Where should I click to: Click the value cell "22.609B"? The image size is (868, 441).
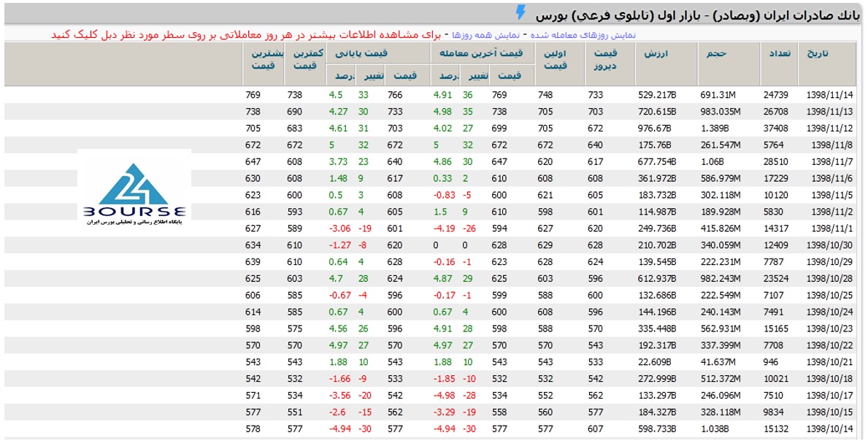(x=654, y=362)
